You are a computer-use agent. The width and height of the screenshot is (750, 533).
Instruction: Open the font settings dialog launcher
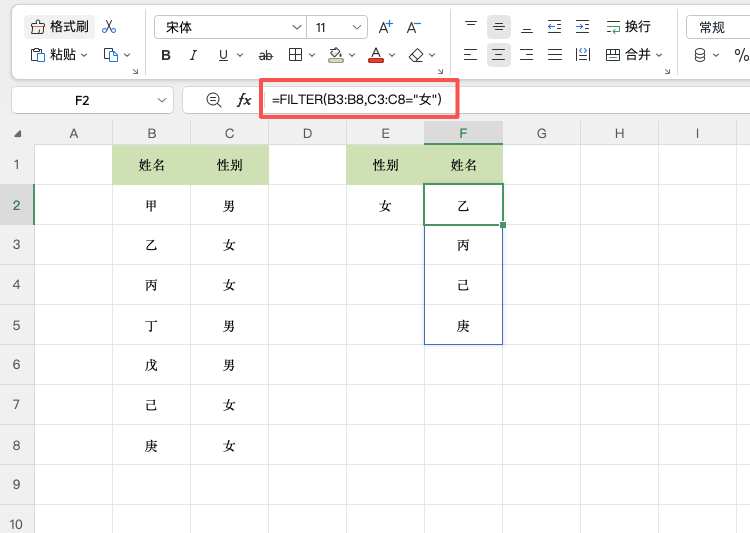(x=441, y=71)
